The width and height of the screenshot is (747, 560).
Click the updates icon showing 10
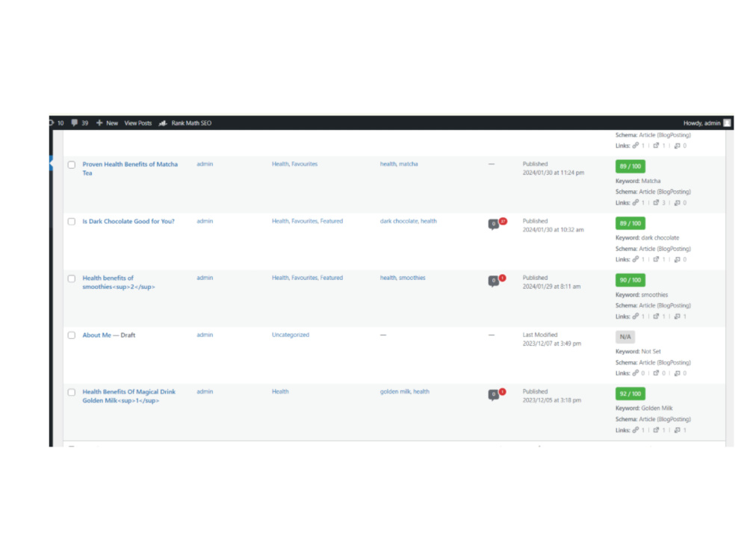pyautogui.click(x=52, y=123)
